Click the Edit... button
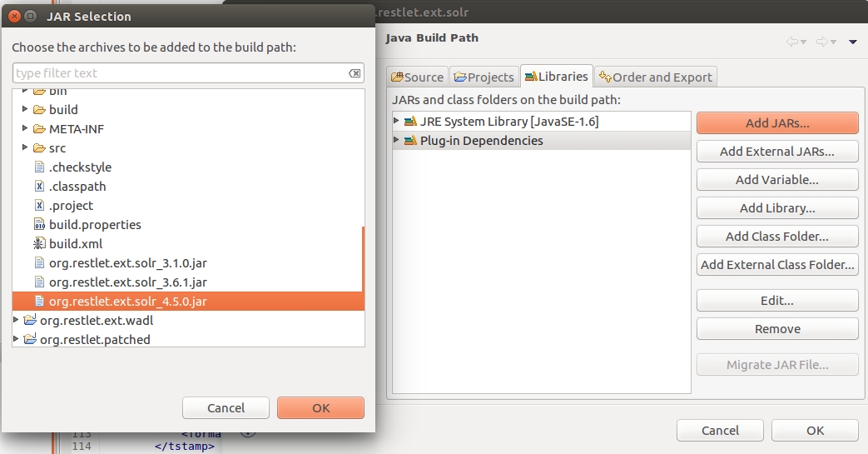This screenshot has width=868, height=454. [x=777, y=301]
